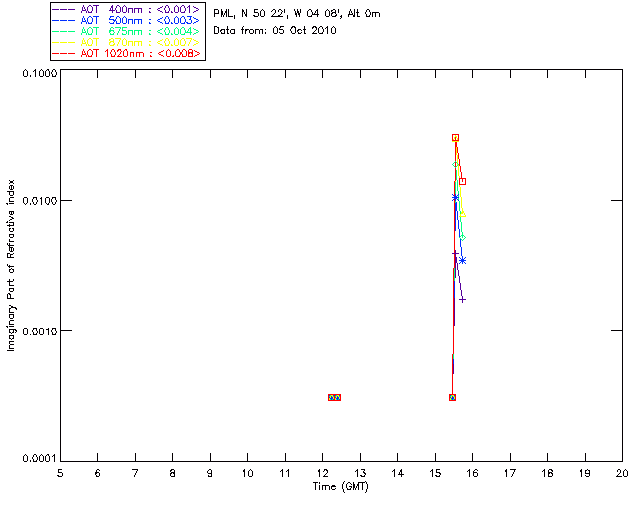
Task: Click the x-axis label 15
Action: 435,473
